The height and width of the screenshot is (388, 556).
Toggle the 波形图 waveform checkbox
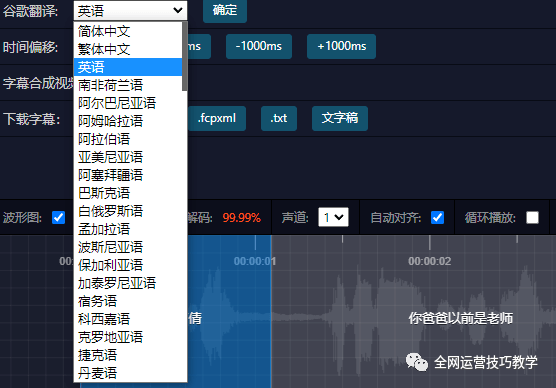59,217
